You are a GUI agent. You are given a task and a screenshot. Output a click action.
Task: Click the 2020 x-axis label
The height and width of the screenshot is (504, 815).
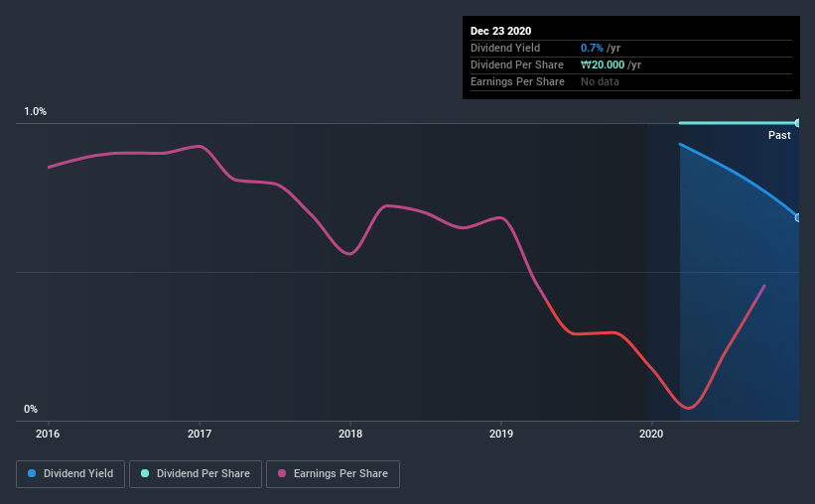click(651, 434)
